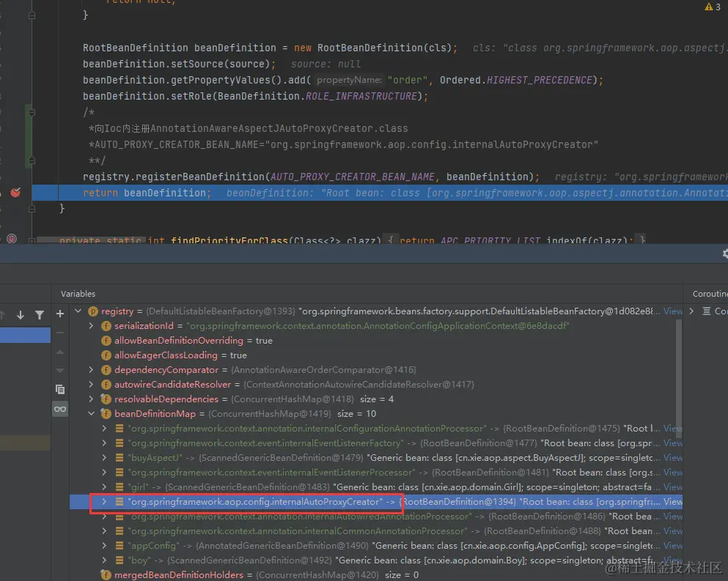
Task: Open the debugger settings gear icon
Action: [x=725, y=254]
